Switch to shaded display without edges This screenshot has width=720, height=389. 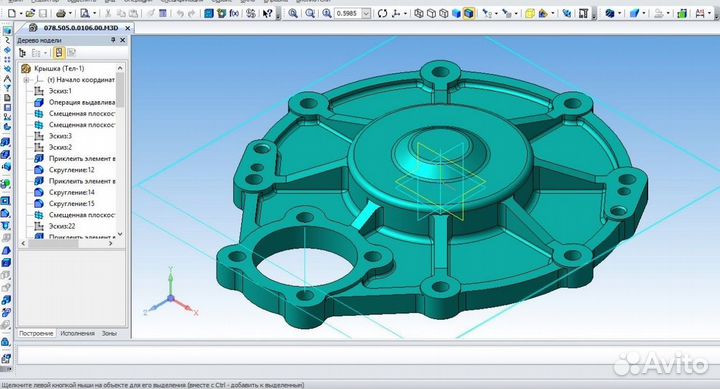[x=456, y=13]
